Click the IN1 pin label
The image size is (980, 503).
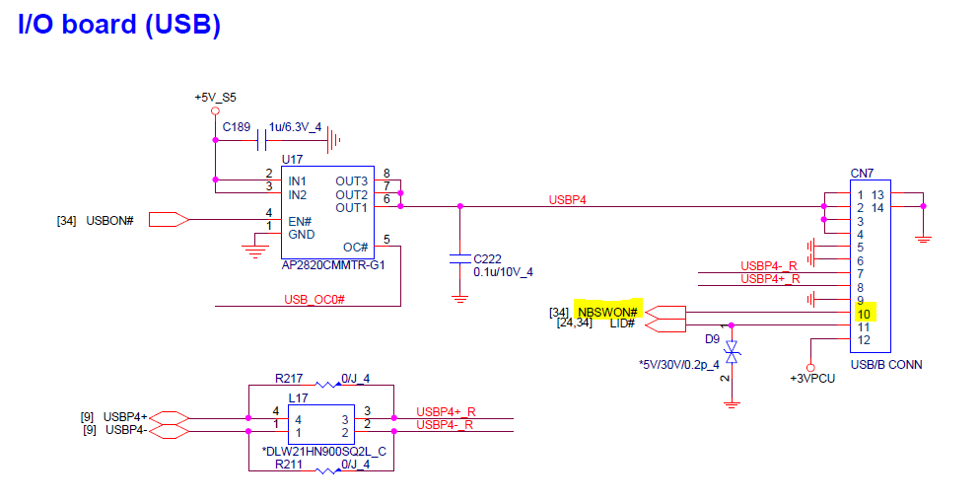click(298, 181)
